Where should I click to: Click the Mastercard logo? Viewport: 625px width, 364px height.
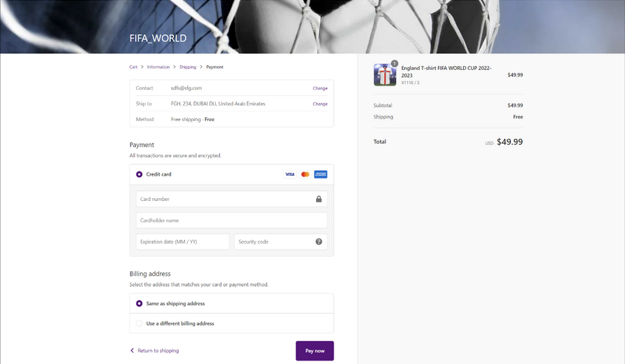click(x=305, y=174)
